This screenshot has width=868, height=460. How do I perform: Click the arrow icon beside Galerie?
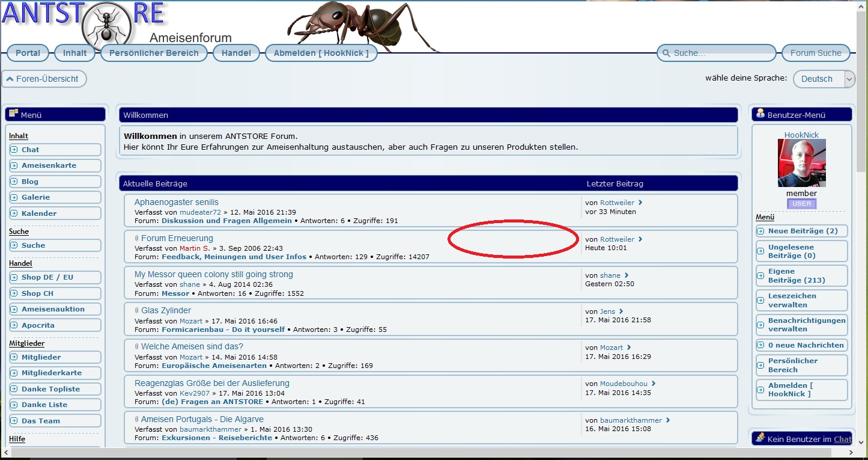click(x=14, y=197)
